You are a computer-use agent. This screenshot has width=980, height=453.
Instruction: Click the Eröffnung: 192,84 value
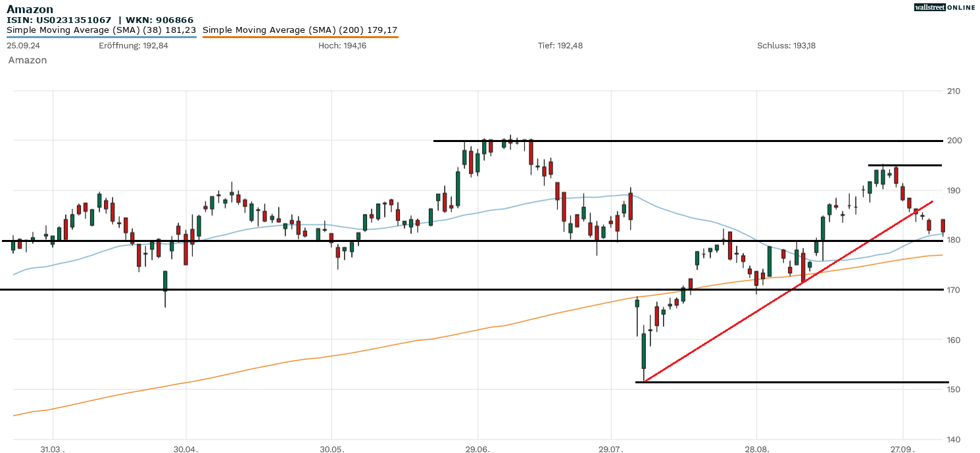[134, 46]
